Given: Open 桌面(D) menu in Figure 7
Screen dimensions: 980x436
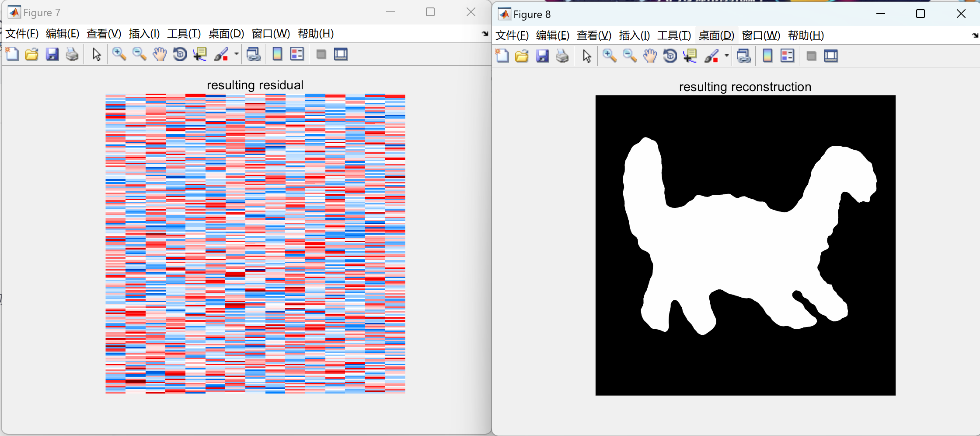Looking at the screenshot, I should tap(226, 34).
